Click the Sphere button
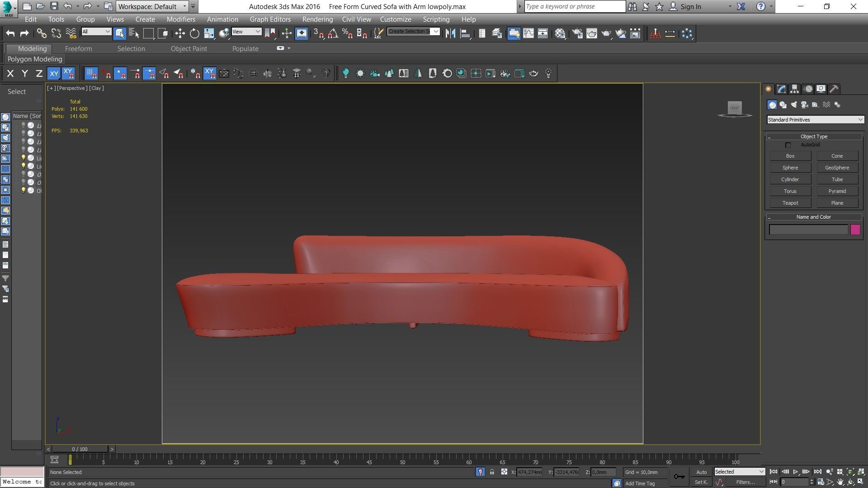The width and height of the screenshot is (868, 488). pos(790,168)
